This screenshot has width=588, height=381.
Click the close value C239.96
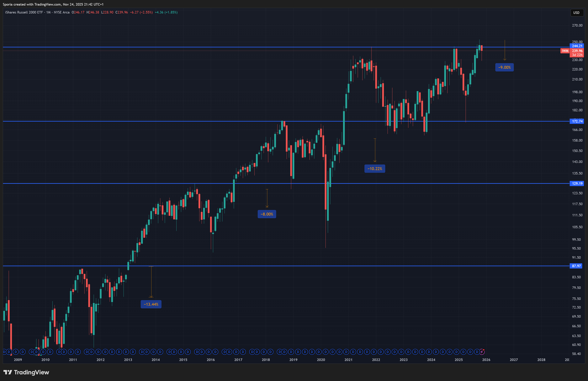[x=122, y=12]
